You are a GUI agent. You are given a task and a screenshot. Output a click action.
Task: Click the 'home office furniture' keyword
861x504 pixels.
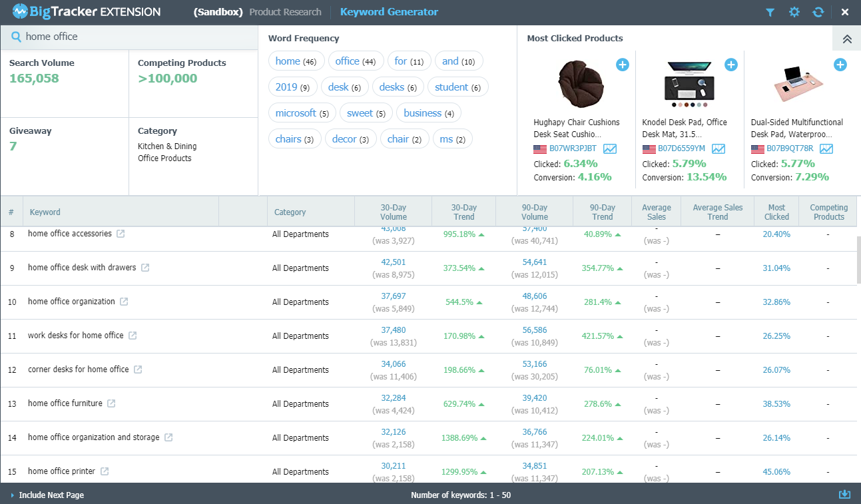65,403
